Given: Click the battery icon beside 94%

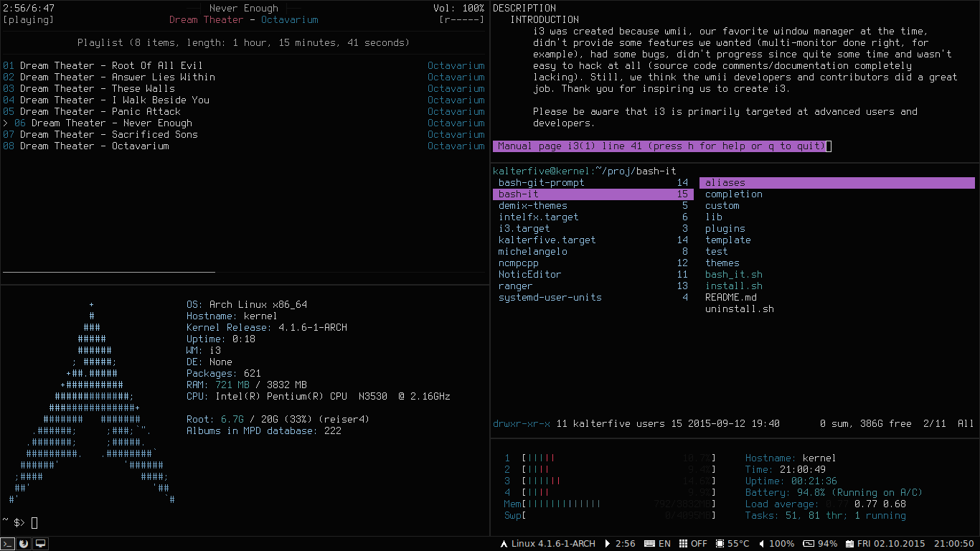Looking at the screenshot, I should 808,544.
